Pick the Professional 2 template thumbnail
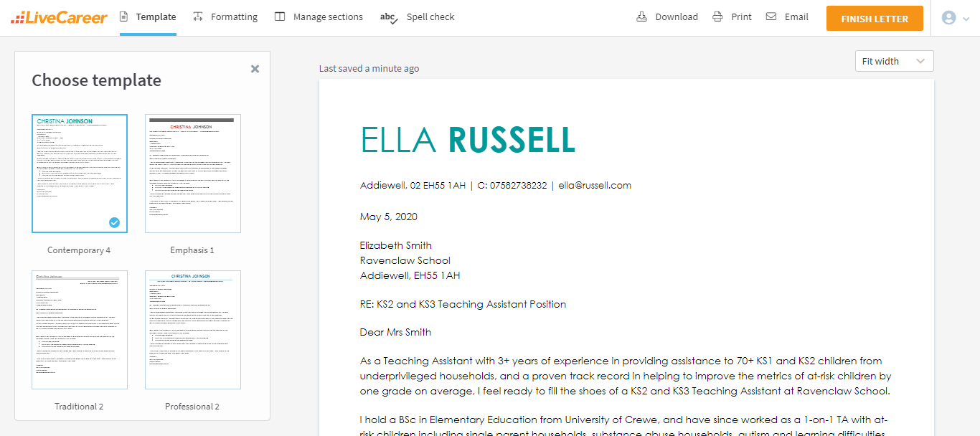The width and height of the screenshot is (980, 436). tap(193, 330)
